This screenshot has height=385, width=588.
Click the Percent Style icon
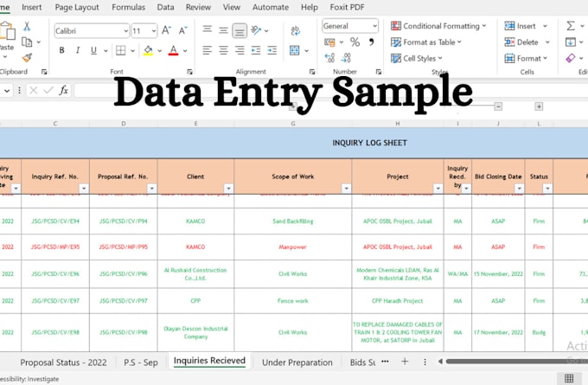355,42
